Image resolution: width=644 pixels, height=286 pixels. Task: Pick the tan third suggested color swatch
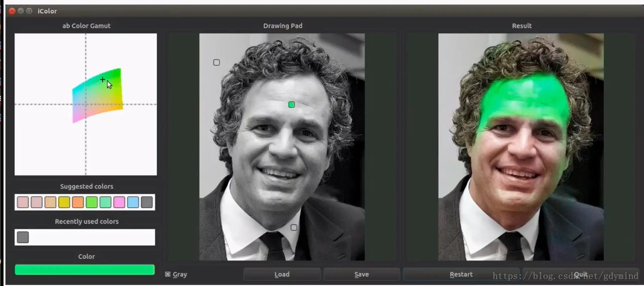point(50,202)
